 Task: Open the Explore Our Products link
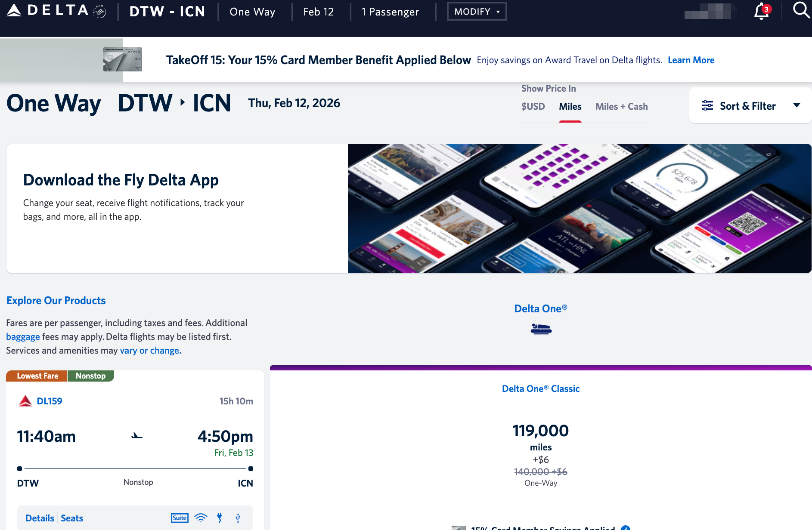click(x=56, y=301)
